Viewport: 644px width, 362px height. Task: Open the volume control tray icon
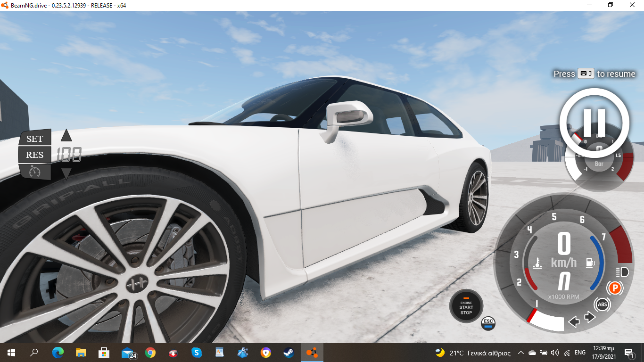tap(555, 353)
